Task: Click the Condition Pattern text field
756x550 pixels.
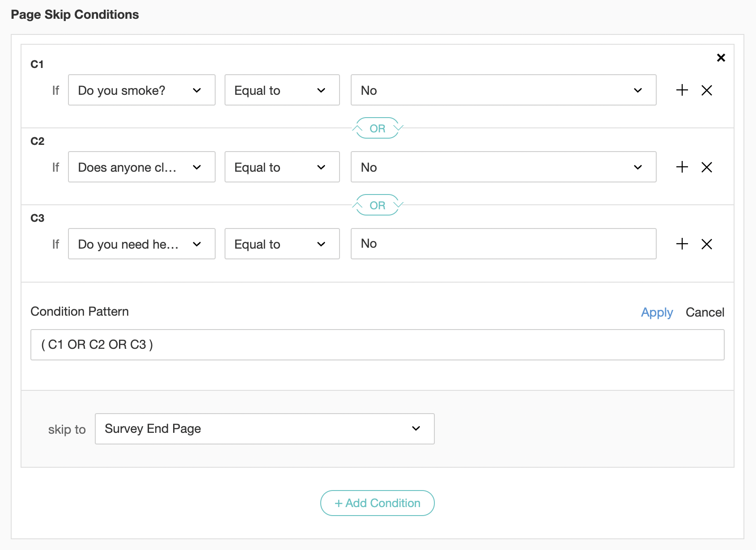Action: click(x=377, y=345)
